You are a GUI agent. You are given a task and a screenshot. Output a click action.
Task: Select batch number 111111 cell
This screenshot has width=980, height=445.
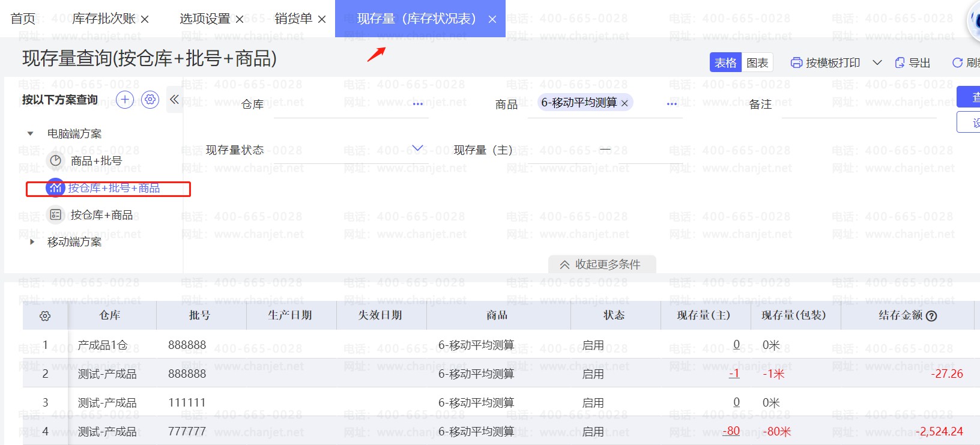point(187,402)
